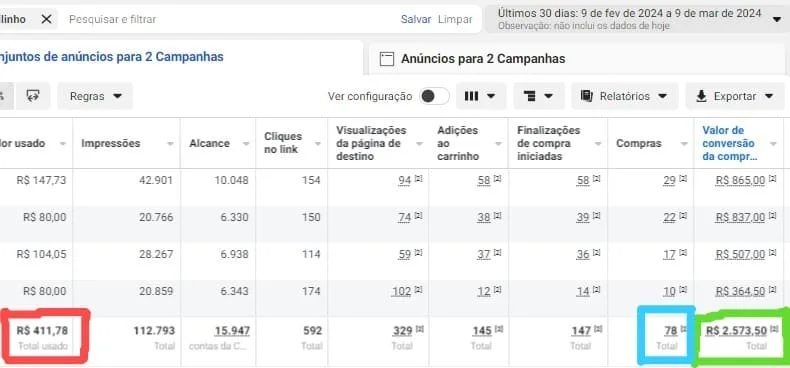Click the Salvar link
Viewport: 790px width, 368px height.
click(x=416, y=19)
